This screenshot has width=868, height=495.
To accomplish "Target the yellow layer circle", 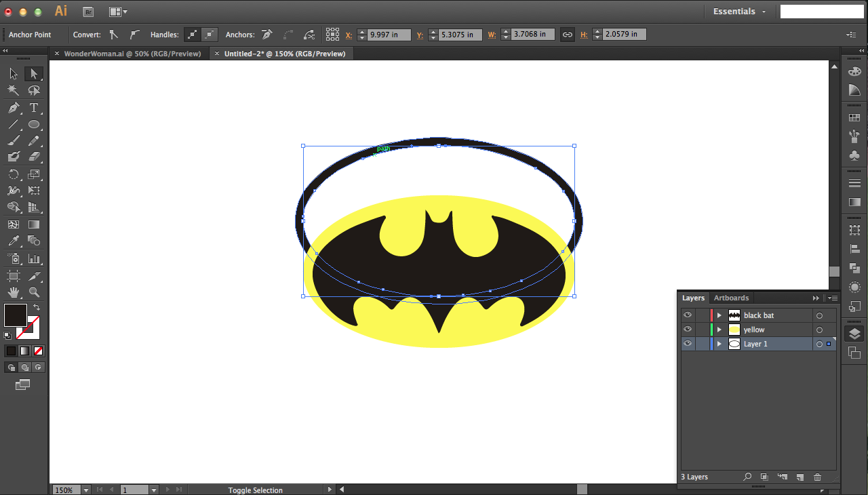I will click(x=819, y=330).
